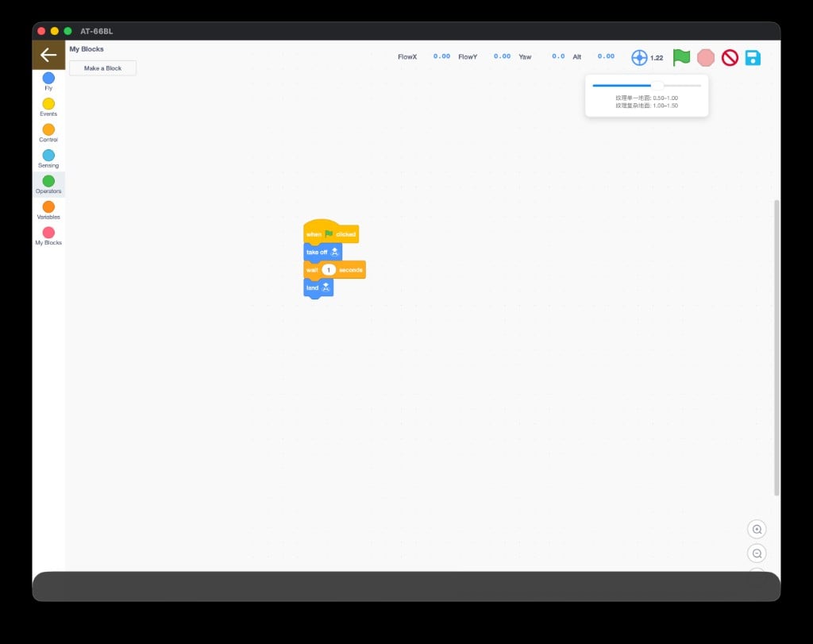Click the Make a Block button

click(x=102, y=68)
